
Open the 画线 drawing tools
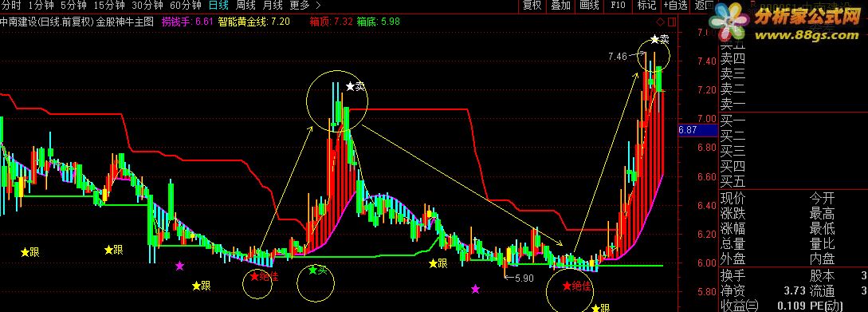589,6
